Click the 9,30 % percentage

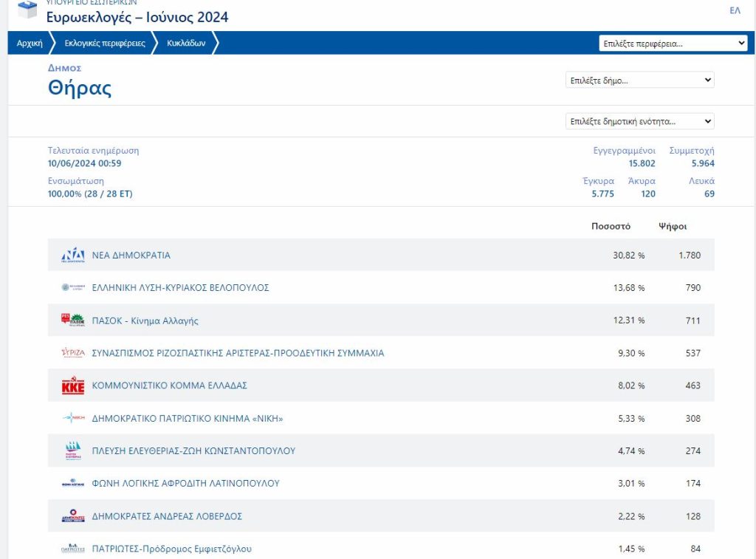coord(631,353)
